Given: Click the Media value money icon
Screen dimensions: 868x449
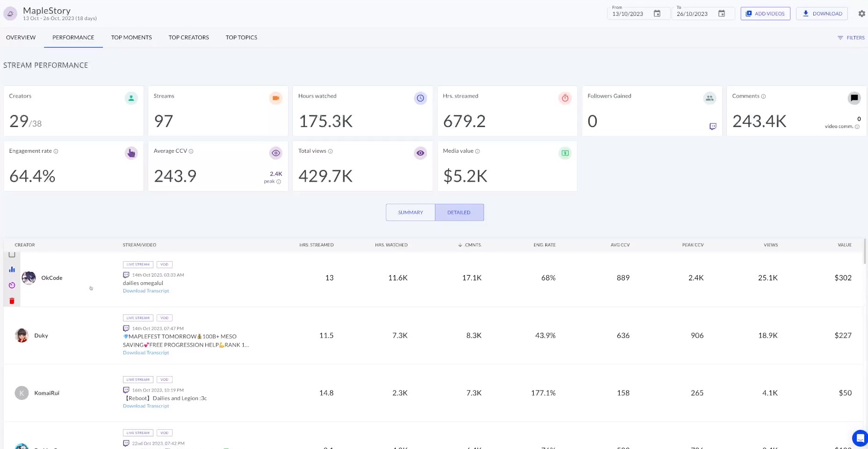Looking at the screenshot, I should click(x=565, y=153).
